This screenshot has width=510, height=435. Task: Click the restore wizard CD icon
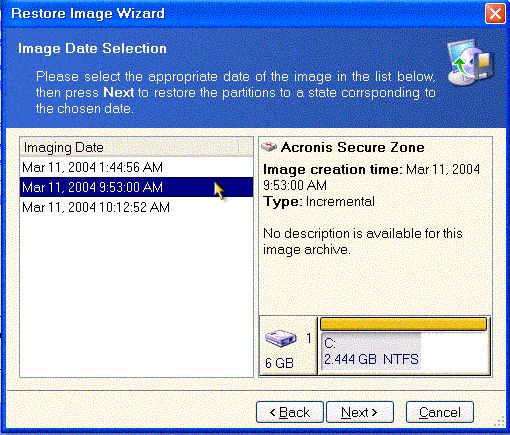tap(470, 62)
